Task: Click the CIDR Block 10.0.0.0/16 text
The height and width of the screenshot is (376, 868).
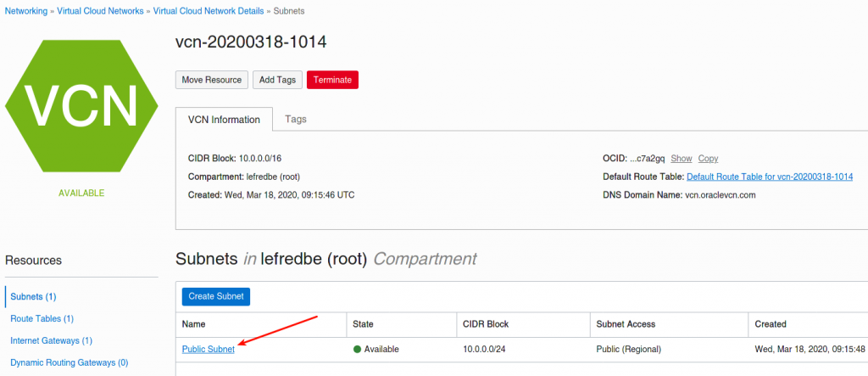Action: click(x=235, y=159)
